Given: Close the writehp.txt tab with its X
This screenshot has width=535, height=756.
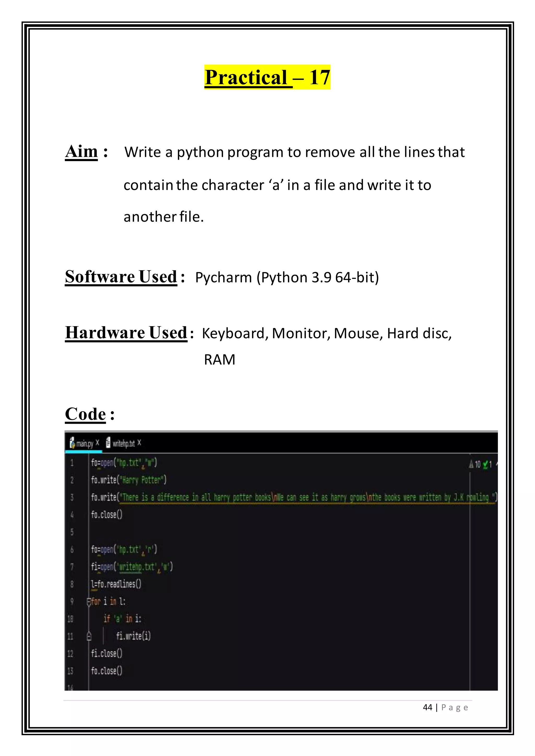Looking at the screenshot, I should click(139, 442).
